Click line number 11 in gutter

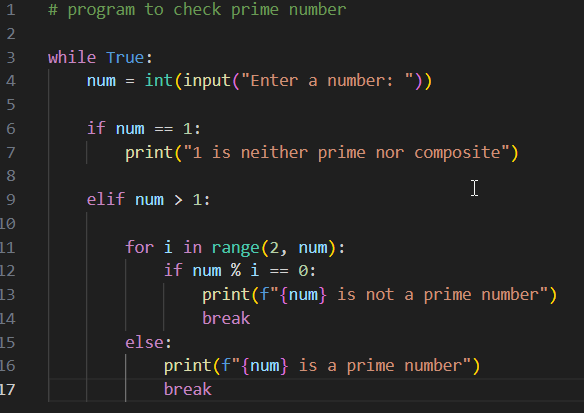coord(7,248)
